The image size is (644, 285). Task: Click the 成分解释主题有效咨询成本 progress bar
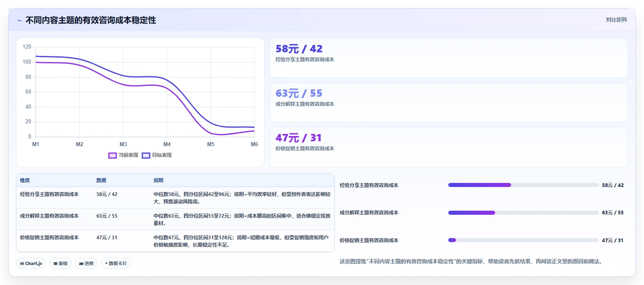[523, 213]
